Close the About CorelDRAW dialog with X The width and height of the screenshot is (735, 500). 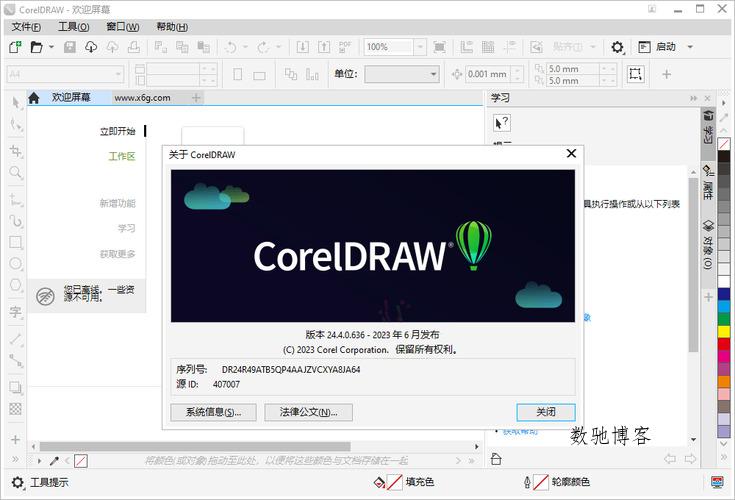(x=571, y=154)
